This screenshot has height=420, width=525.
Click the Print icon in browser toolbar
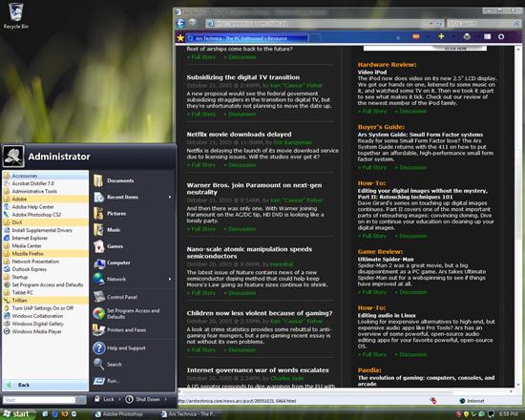(467, 36)
